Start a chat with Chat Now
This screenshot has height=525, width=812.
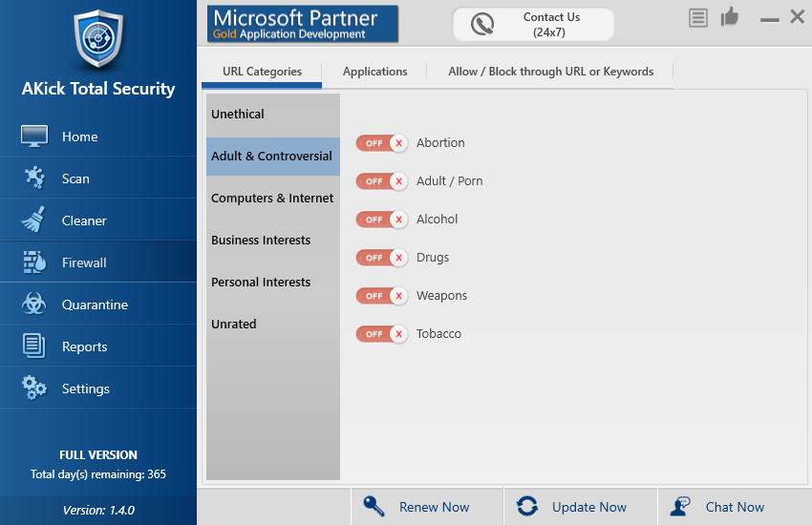[735, 506]
